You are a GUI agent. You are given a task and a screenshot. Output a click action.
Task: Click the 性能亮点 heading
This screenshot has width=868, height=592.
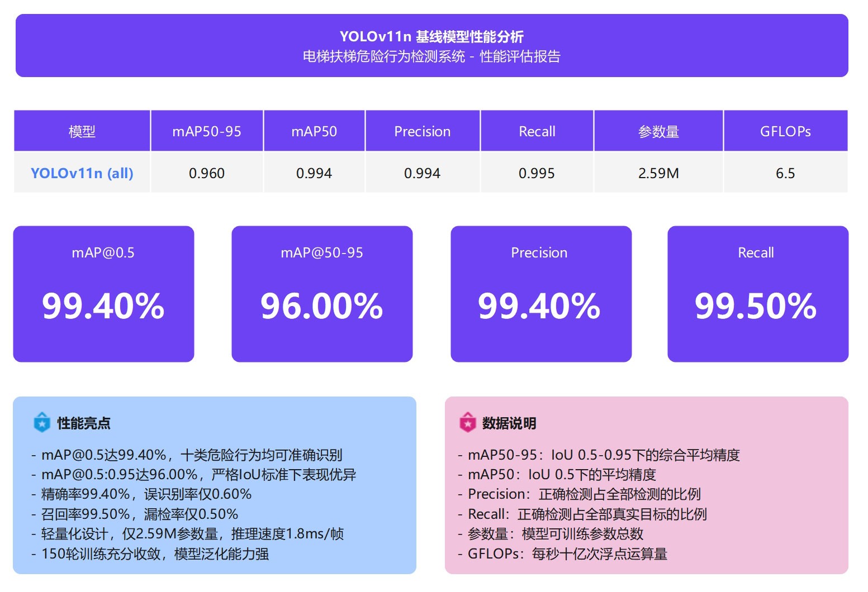84,423
